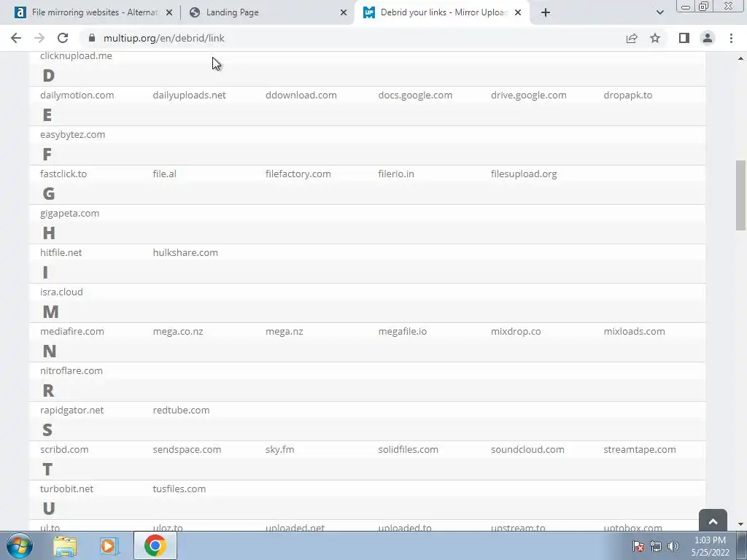
Task: Click filesupload.org host entry
Action: pyautogui.click(x=524, y=174)
